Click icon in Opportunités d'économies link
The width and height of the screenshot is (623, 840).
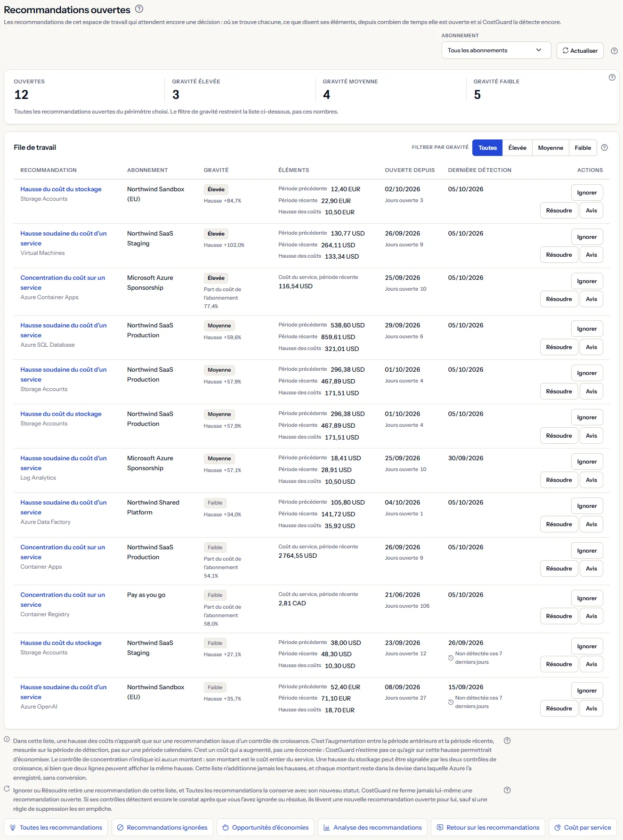226,827
